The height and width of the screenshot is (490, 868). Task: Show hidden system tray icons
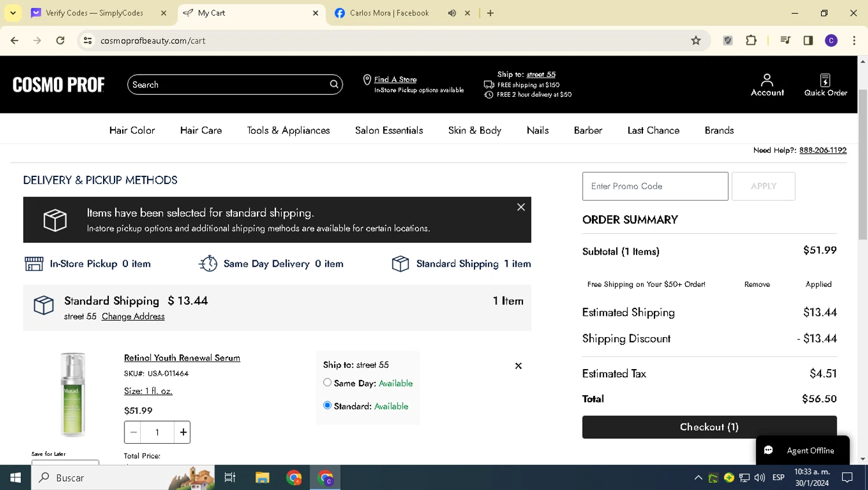(x=698, y=477)
